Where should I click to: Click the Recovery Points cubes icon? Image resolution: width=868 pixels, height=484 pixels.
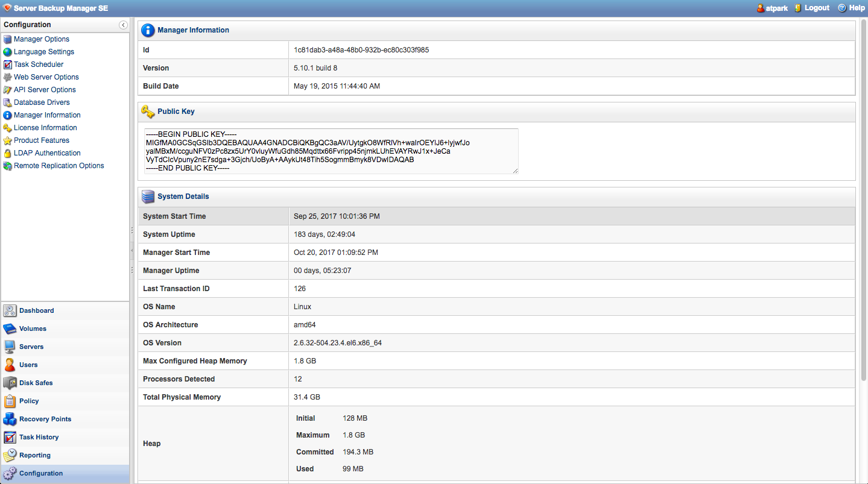(10, 419)
